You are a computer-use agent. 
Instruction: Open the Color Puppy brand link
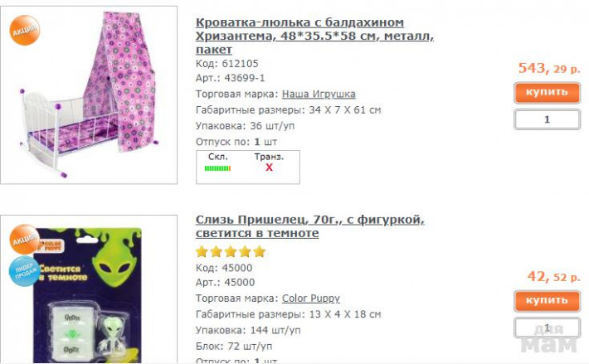(310, 298)
